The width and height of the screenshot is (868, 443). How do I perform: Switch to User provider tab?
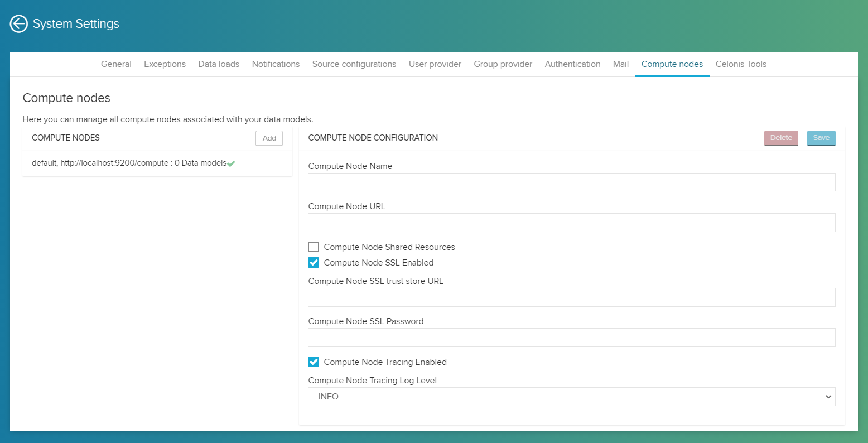(435, 64)
